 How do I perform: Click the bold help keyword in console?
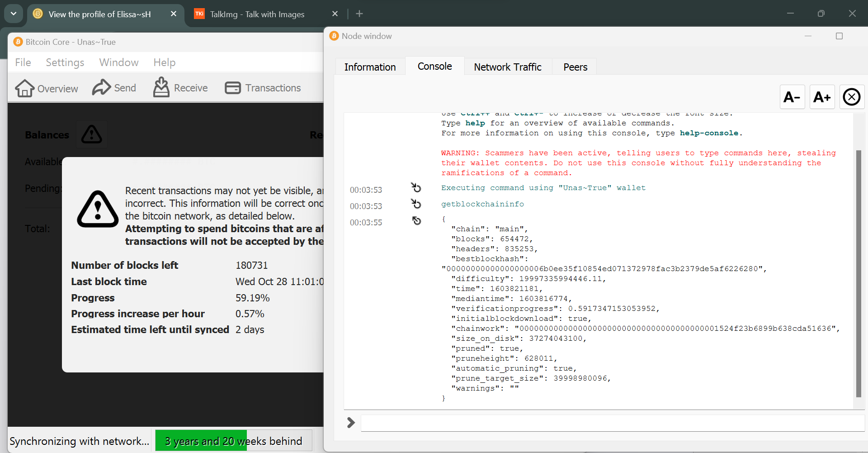[x=475, y=123]
